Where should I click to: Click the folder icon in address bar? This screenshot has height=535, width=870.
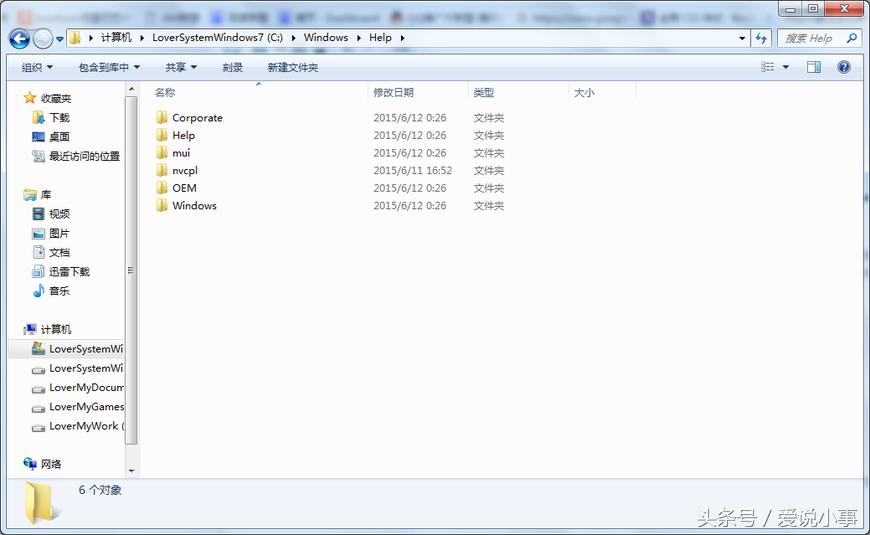pyautogui.click(x=75, y=38)
